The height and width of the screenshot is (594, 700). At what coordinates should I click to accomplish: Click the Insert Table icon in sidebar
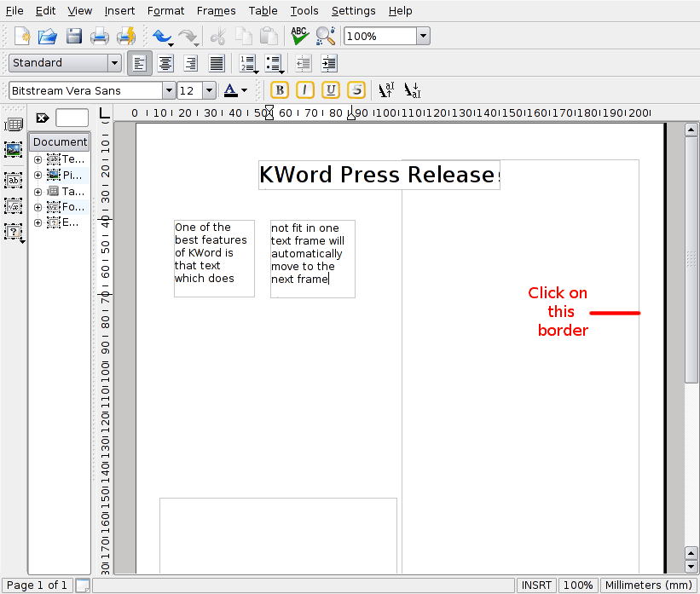pyautogui.click(x=14, y=124)
